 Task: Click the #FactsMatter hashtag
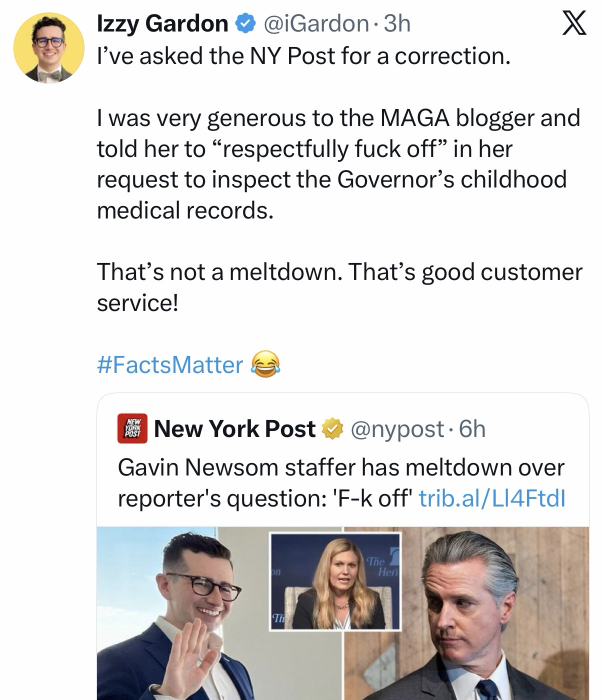click(169, 364)
